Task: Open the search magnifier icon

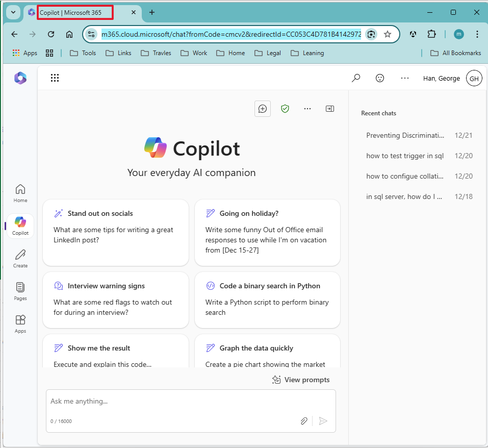Action: pyautogui.click(x=356, y=78)
